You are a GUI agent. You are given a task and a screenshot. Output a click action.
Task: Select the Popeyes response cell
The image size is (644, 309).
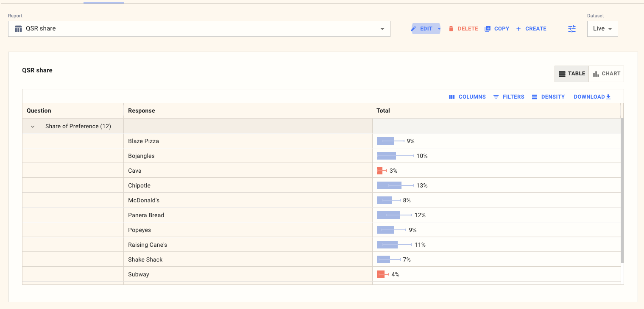[248, 230]
